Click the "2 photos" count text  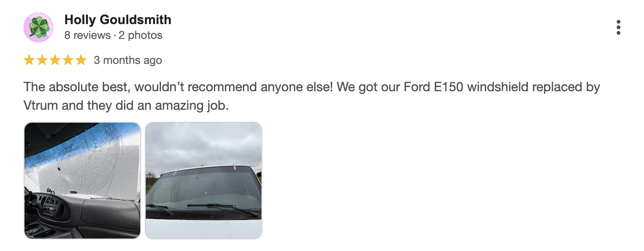tap(141, 35)
